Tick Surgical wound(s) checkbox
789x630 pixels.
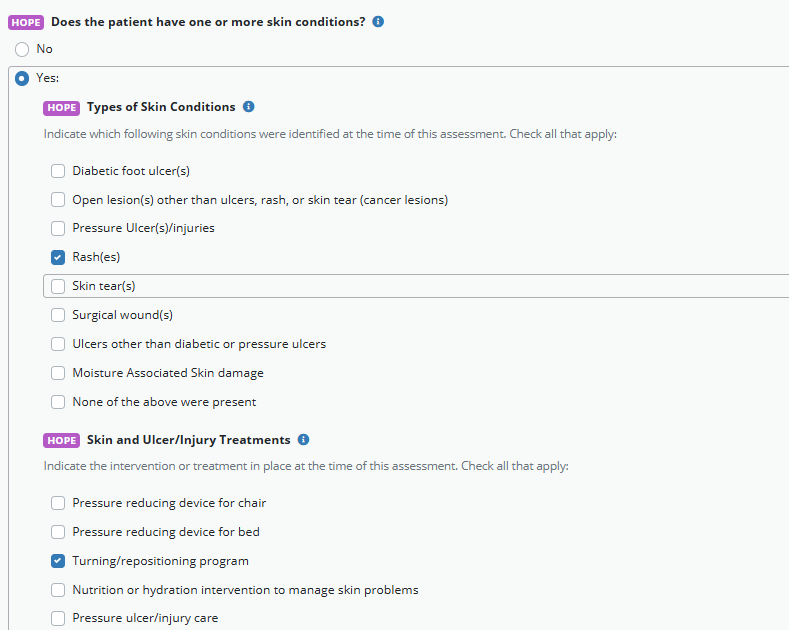click(x=58, y=315)
